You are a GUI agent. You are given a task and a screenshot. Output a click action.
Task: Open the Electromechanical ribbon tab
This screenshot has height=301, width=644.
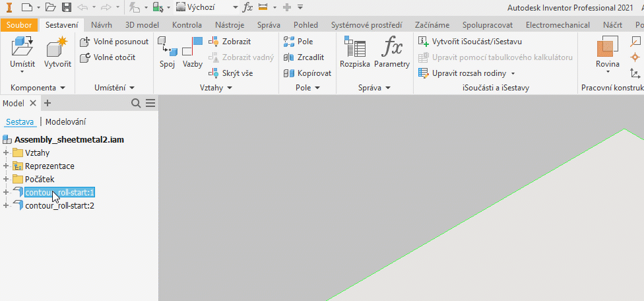point(558,25)
